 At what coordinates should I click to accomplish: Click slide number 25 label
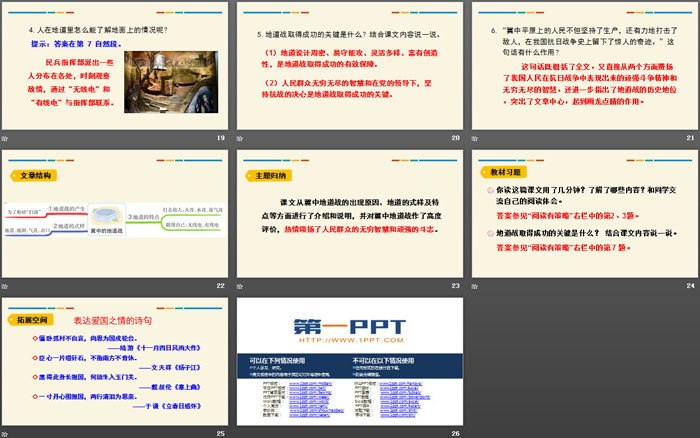click(221, 433)
